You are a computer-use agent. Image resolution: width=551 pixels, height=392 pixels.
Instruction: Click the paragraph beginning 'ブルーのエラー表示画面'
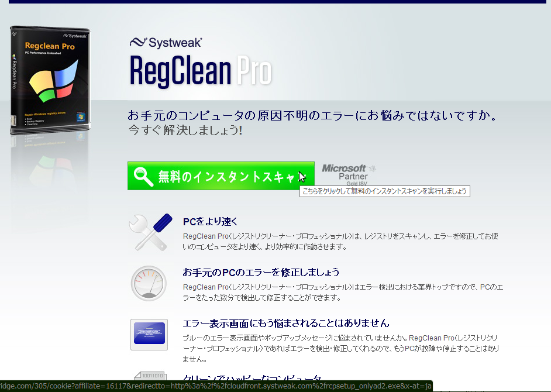341,348
